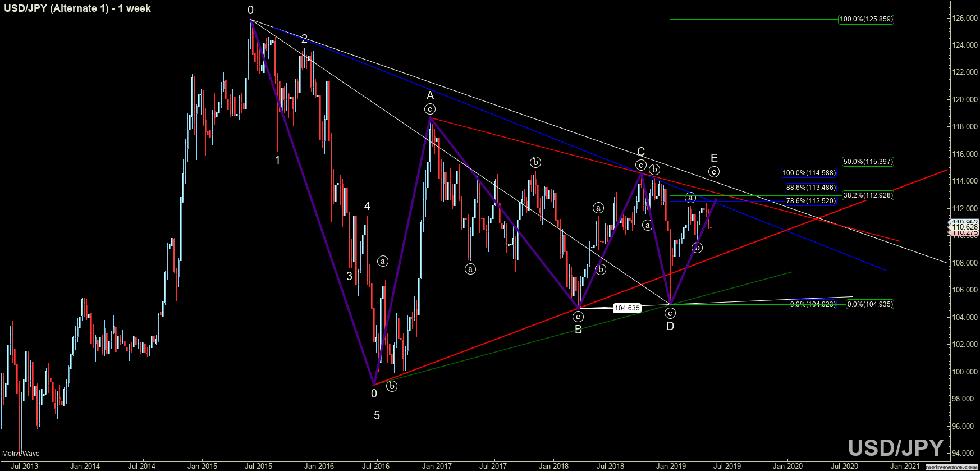Image resolution: width=980 pixels, height=471 pixels.
Task: Click wave label 5 beneath the 2016 low
Action: click(377, 415)
